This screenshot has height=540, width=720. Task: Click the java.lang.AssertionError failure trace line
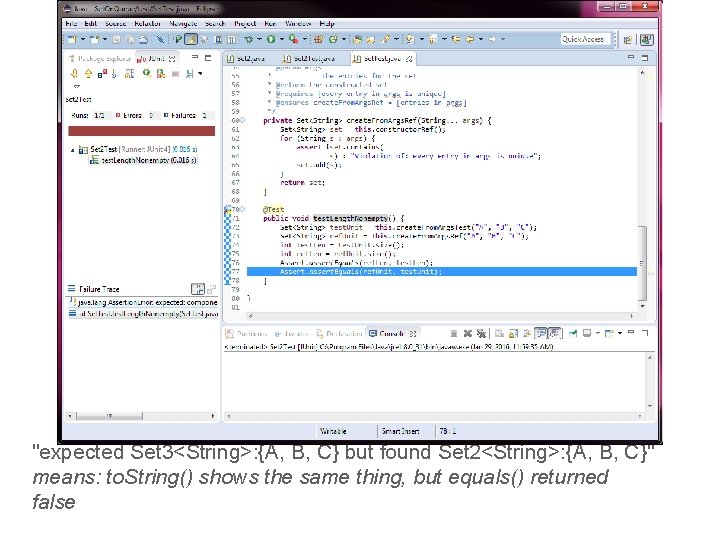143,303
